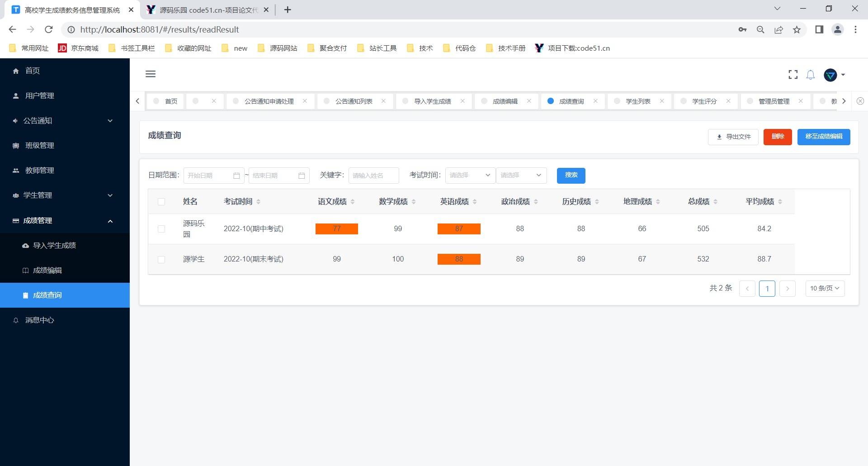This screenshot has width=868, height=466.
Task: Reload the page in the browser
Action: tap(49, 29)
